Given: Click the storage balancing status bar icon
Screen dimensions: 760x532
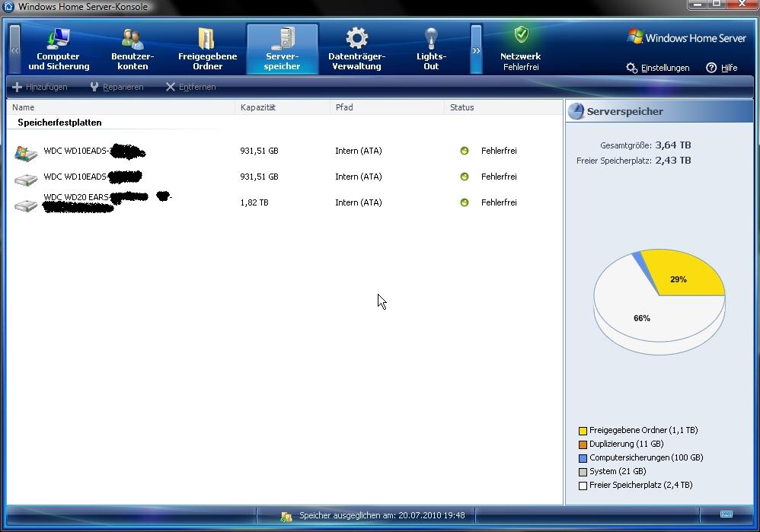Looking at the screenshot, I should (x=286, y=517).
